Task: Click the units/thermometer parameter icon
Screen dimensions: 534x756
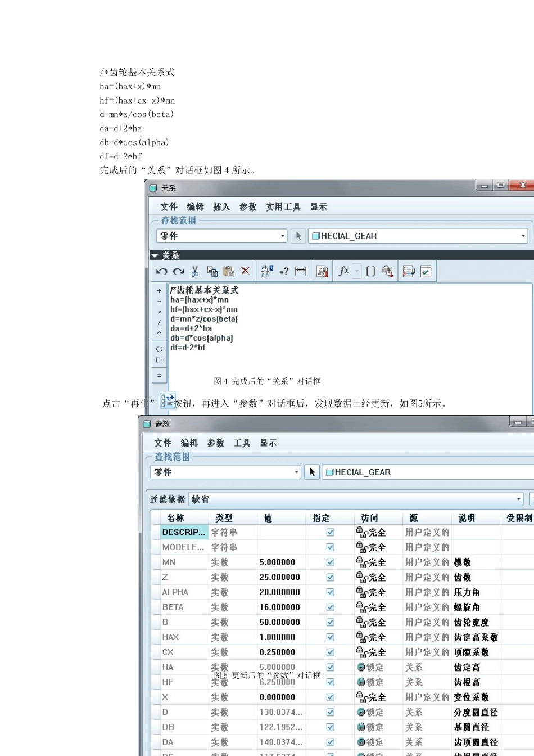Action: click(322, 271)
